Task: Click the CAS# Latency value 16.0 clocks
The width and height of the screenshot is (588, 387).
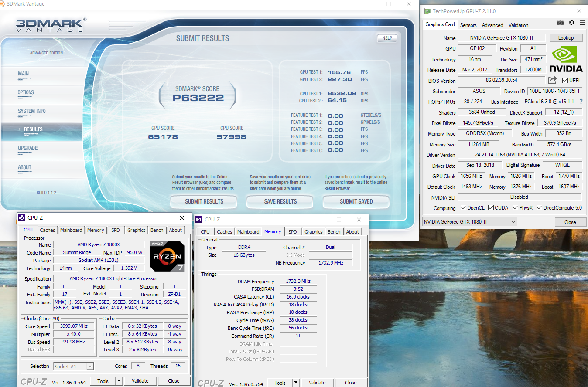Action: click(298, 297)
